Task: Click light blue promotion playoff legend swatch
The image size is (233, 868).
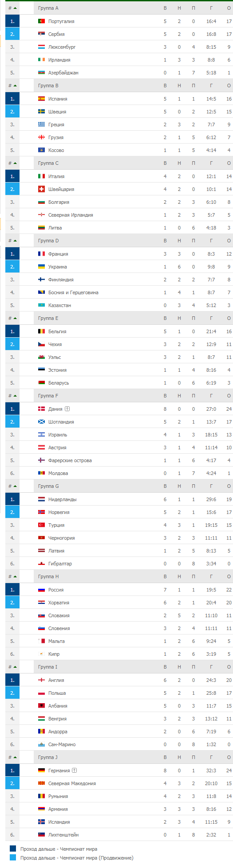Action: [x=13, y=858]
